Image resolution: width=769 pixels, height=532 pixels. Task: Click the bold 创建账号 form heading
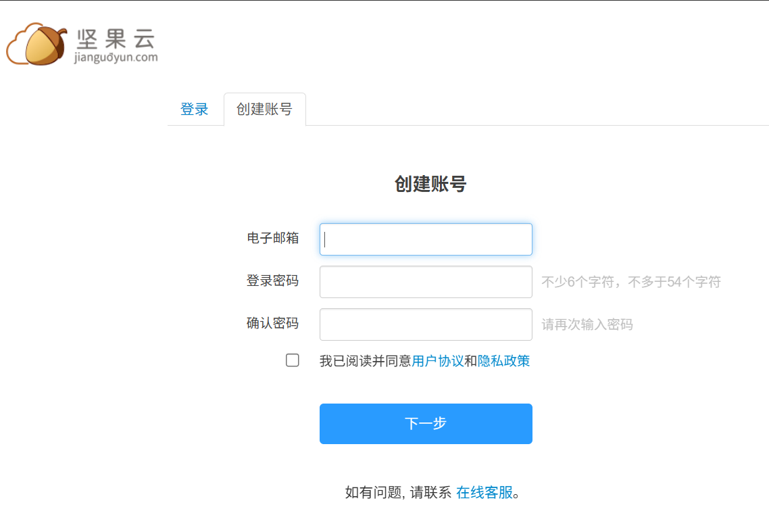430,184
